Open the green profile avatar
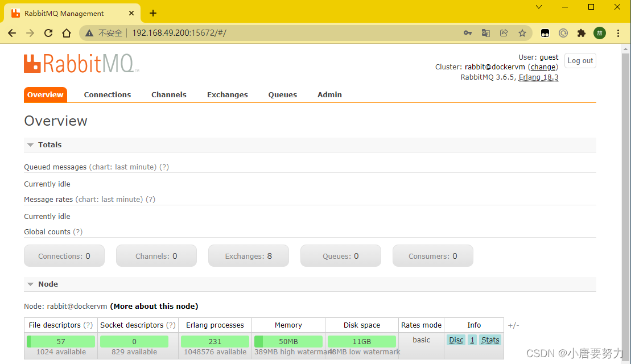 coord(600,33)
